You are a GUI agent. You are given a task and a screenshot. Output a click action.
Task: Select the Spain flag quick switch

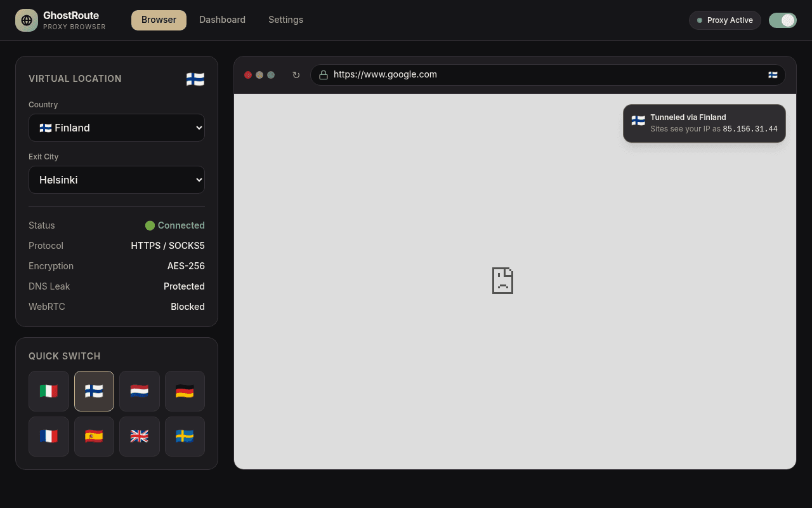click(x=94, y=436)
